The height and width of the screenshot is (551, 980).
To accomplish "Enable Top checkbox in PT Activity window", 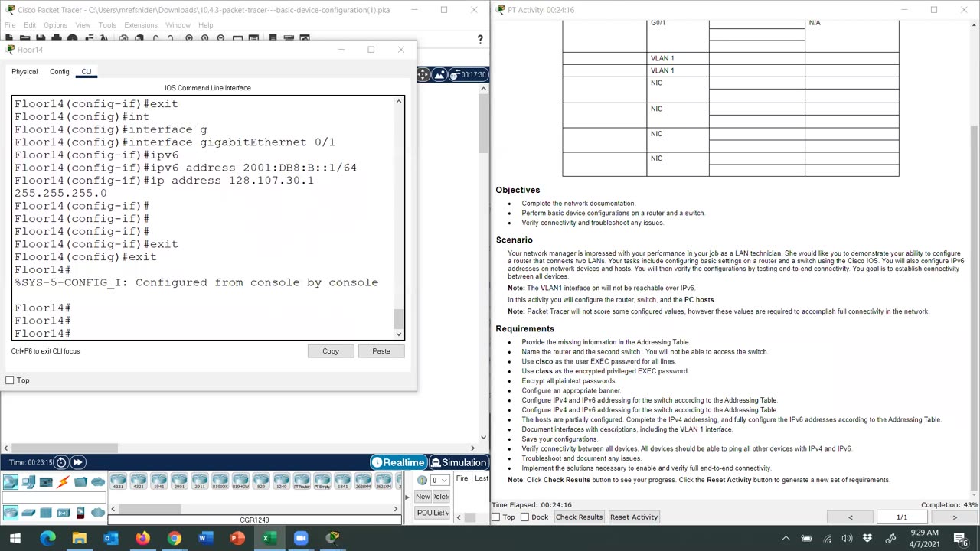I will [x=496, y=517].
